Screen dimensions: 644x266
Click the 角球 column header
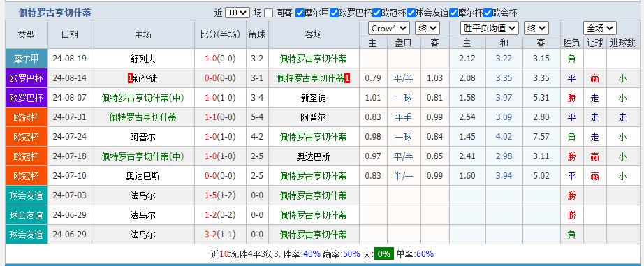257,34
